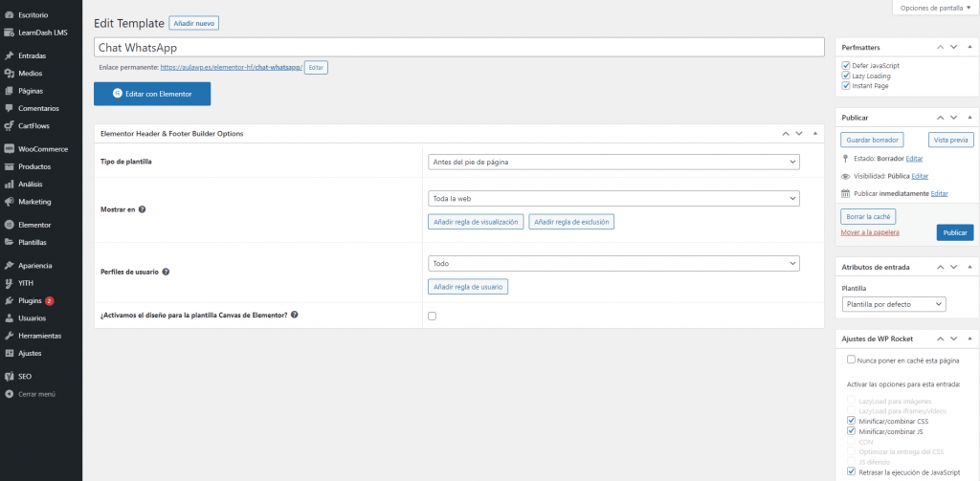
Task: Click the Productos box icon
Action: click(9, 166)
